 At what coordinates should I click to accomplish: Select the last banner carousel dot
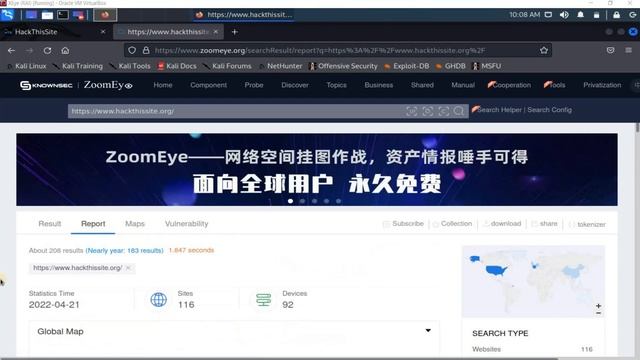338,201
